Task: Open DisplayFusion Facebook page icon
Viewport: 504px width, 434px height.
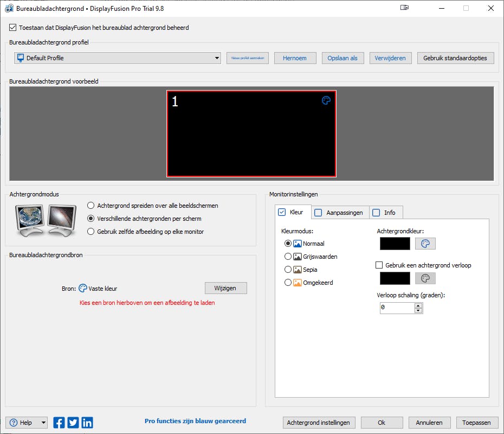Action: [x=59, y=423]
